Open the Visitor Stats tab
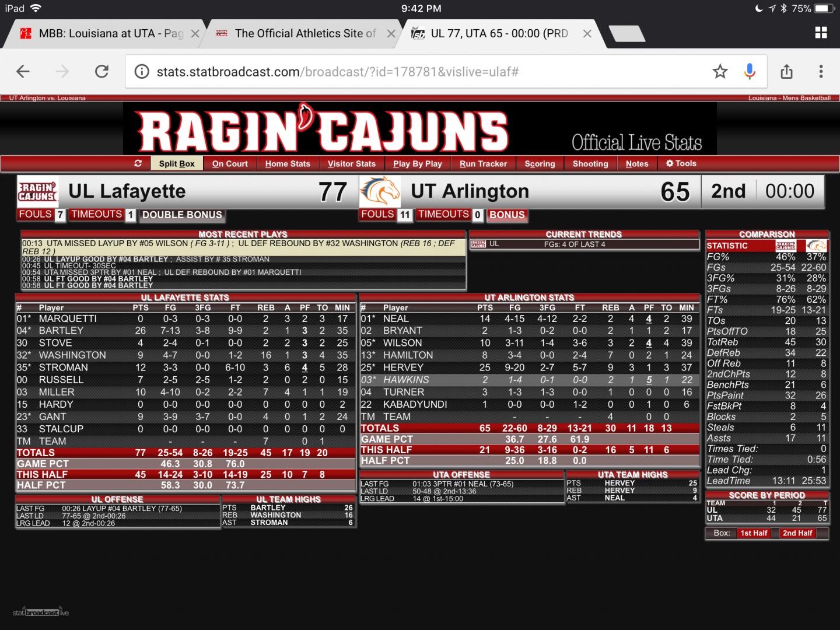This screenshot has height=630, width=840. (x=352, y=164)
